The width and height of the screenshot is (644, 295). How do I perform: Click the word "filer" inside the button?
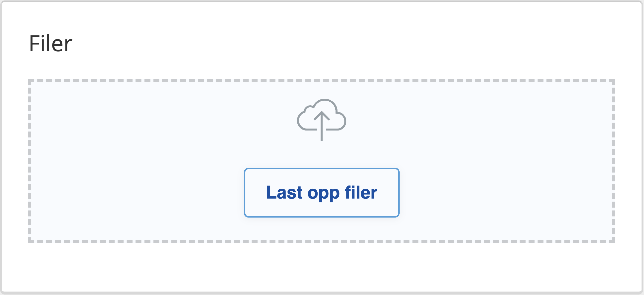tap(361, 192)
